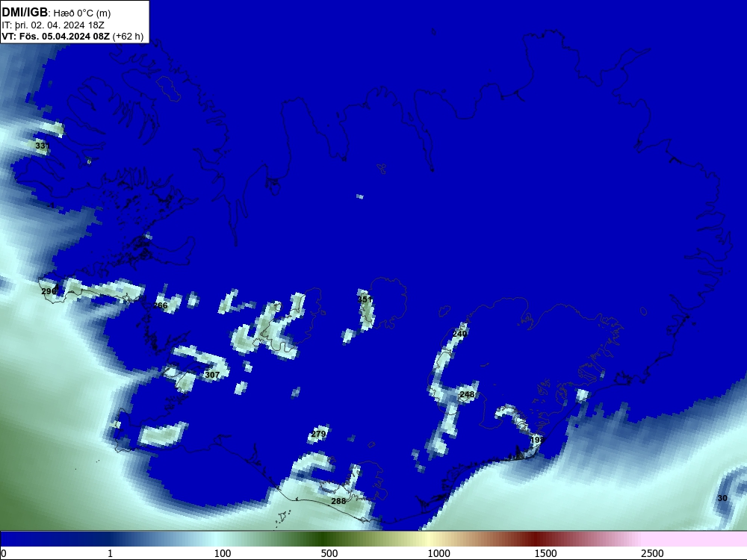Click the dark green section of the color scale
Screen dimensions: 747x560
coord(324,539)
